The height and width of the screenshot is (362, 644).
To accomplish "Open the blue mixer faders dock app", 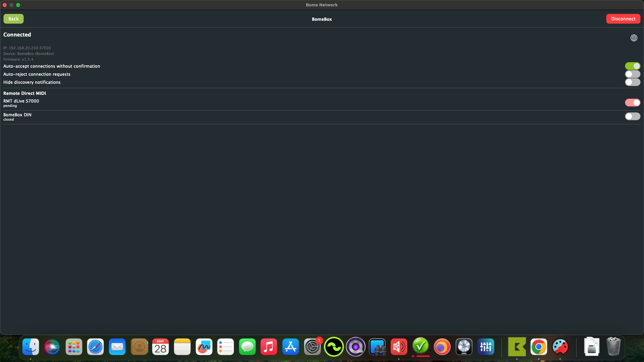I will (486, 347).
